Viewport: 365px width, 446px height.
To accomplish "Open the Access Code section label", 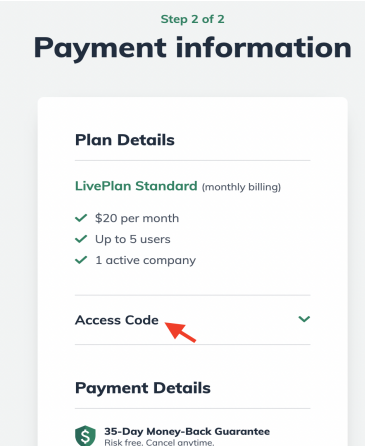I will click(117, 320).
